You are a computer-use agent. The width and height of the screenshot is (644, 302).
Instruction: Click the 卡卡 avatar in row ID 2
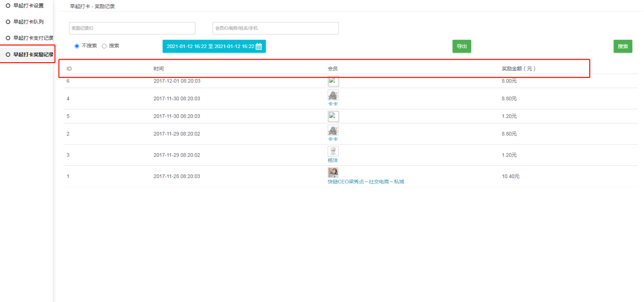click(333, 130)
